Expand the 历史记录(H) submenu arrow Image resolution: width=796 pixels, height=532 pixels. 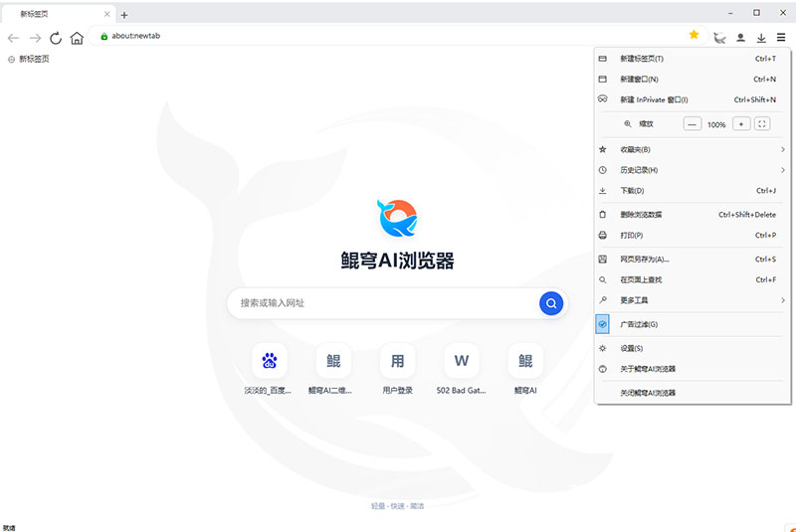click(782, 170)
